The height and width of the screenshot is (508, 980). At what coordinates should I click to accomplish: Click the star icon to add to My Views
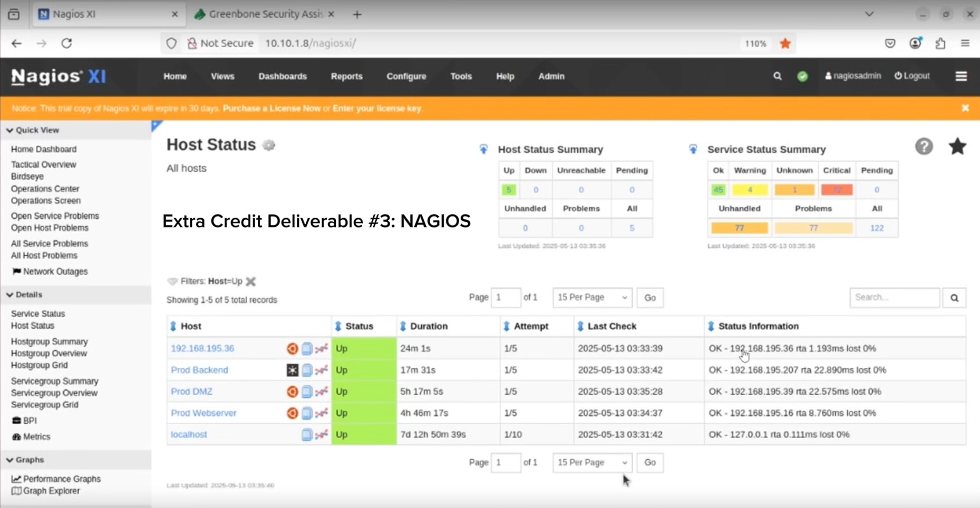957,146
